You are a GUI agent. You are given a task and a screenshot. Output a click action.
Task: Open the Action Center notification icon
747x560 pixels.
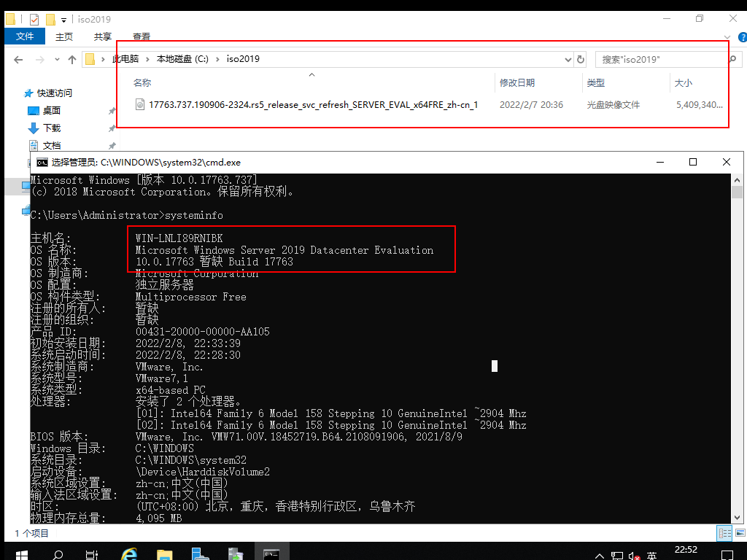tap(727, 555)
